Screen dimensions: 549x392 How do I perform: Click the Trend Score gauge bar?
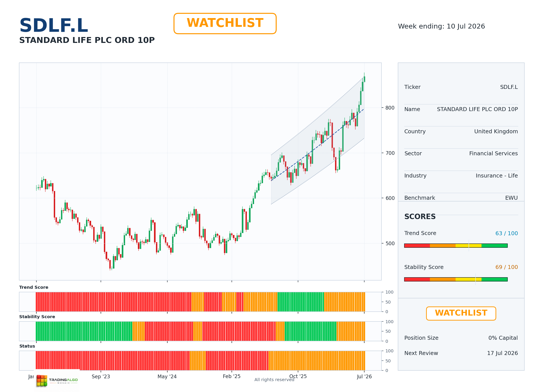(x=456, y=245)
